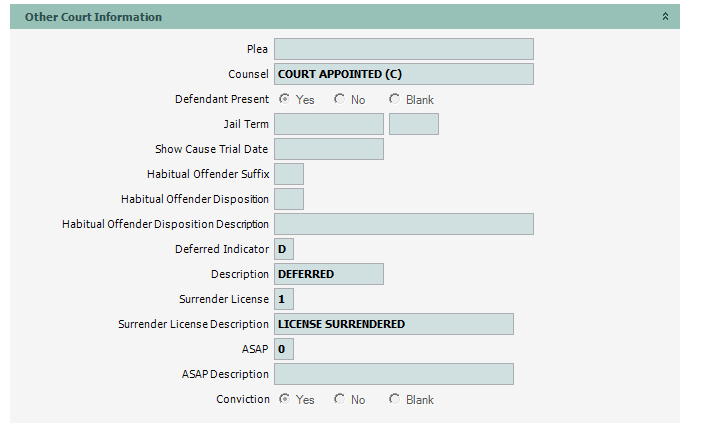Click Habitual Offender Disposition Description field

(403, 224)
